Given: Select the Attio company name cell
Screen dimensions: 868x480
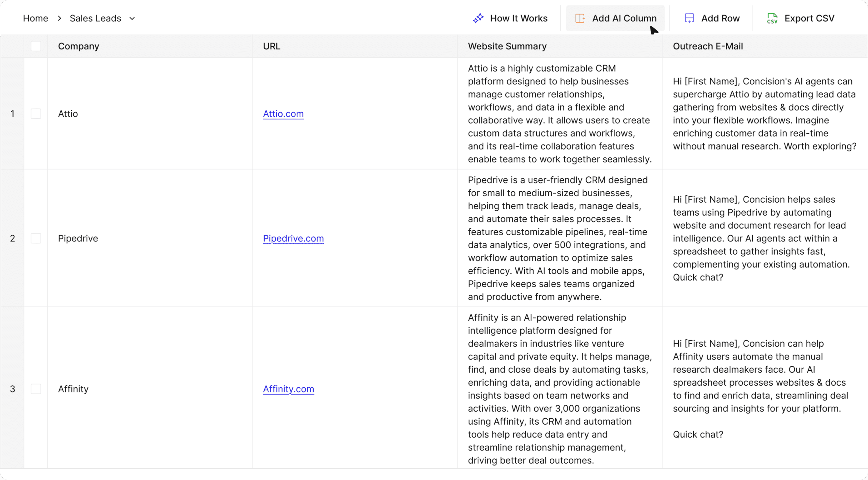Looking at the screenshot, I should pos(150,113).
